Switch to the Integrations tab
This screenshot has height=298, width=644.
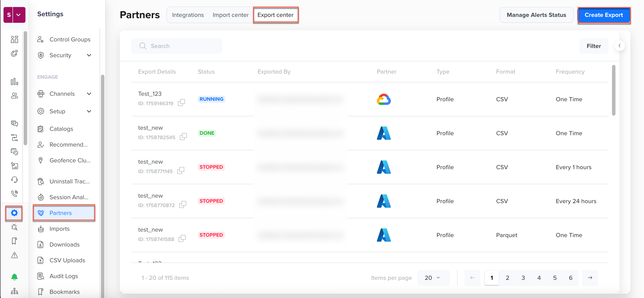tap(188, 15)
